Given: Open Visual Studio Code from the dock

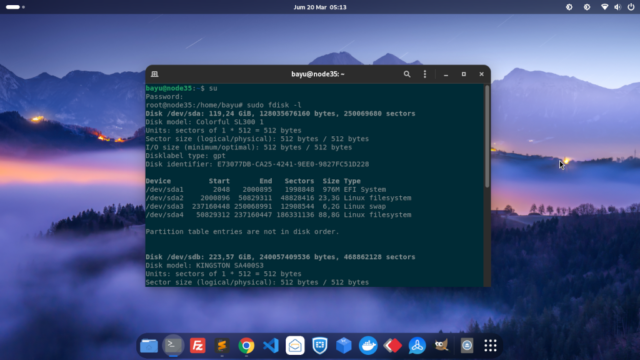Looking at the screenshot, I should (271, 346).
